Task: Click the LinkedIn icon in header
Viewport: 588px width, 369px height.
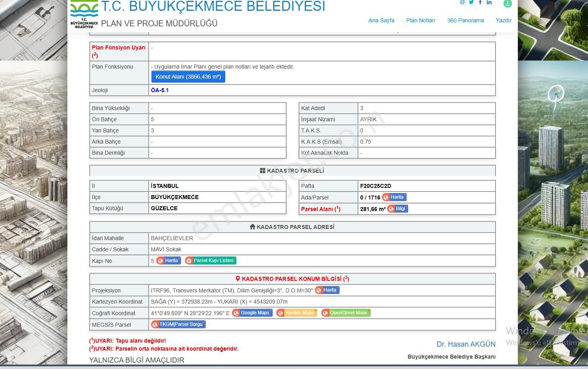Action: coord(489,2)
